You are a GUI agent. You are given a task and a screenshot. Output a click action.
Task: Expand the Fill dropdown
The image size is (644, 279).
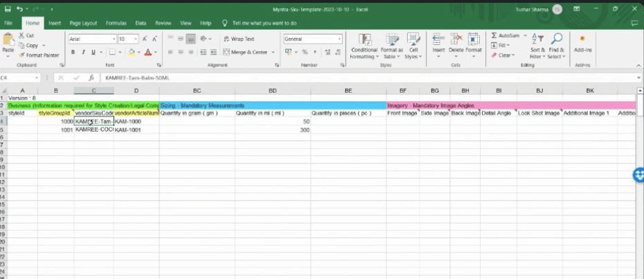(x=508, y=45)
